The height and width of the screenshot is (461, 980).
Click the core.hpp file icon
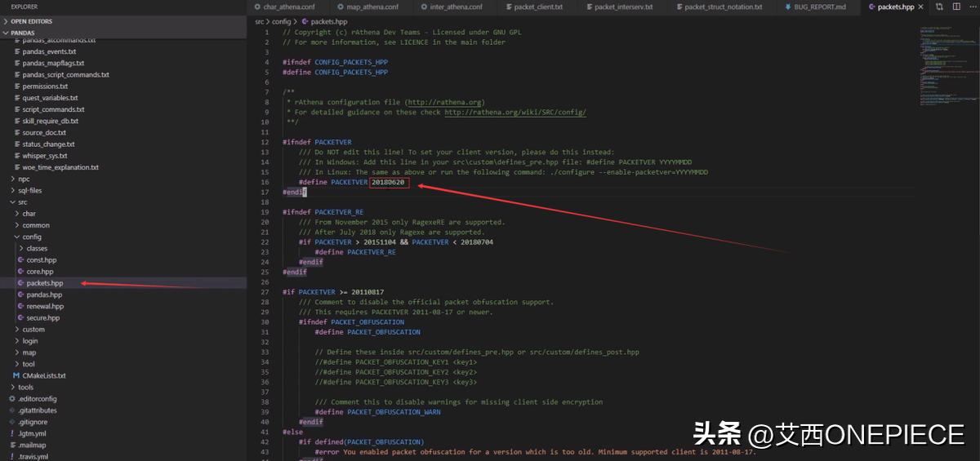click(x=21, y=271)
